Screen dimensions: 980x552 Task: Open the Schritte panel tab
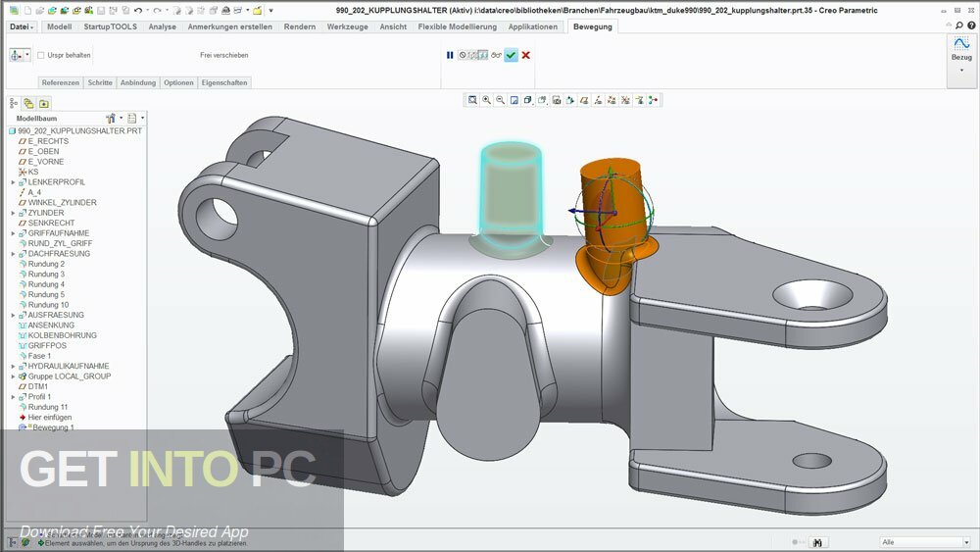pyautogui.click(x=100, y=82)
